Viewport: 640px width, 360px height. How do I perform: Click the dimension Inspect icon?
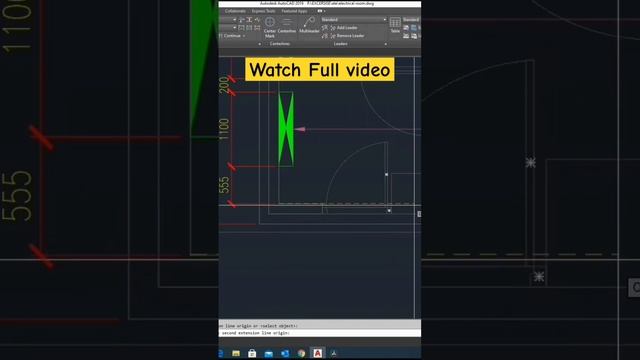click(x=242, y=28)
